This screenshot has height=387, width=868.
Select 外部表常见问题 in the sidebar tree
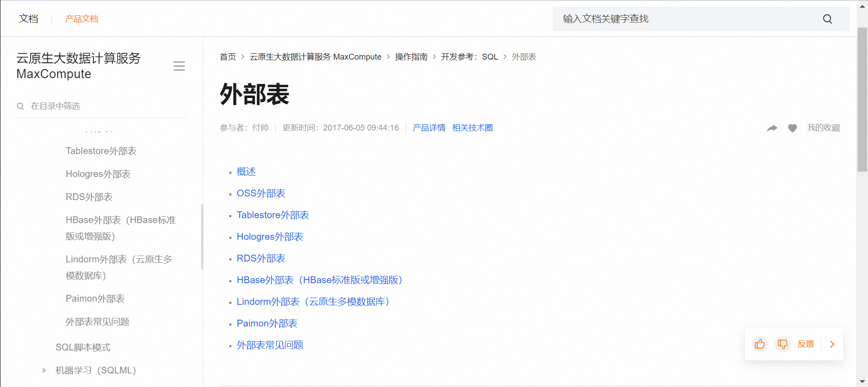coord(98,322)
